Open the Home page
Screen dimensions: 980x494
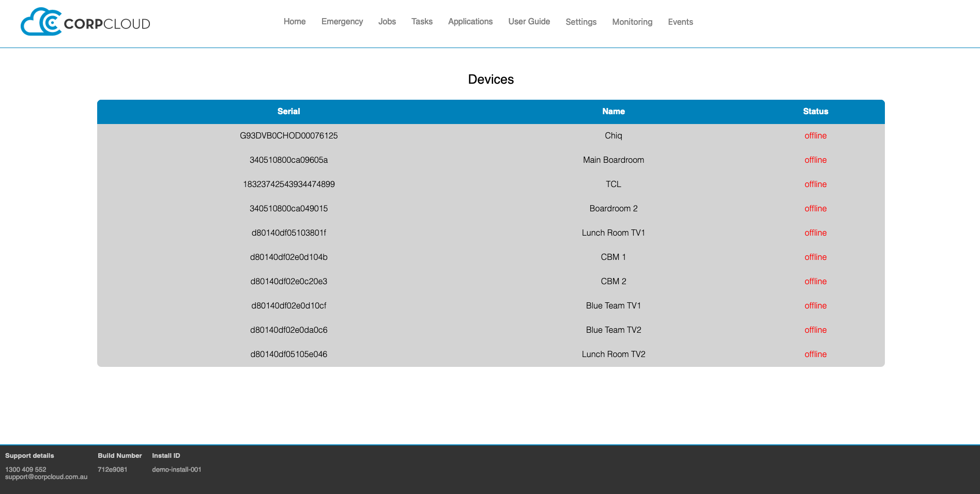tap(294, 22)
